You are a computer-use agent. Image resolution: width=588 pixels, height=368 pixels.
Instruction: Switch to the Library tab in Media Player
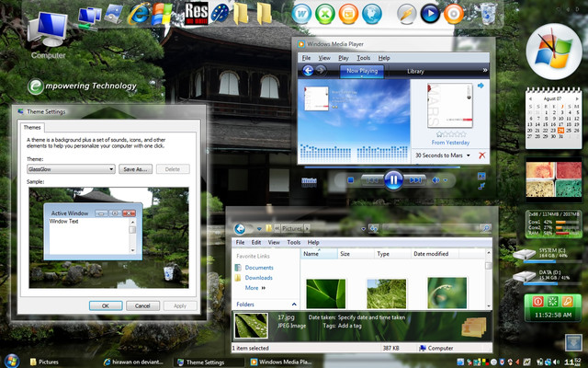pyautogui.click(x=415, y=71)
